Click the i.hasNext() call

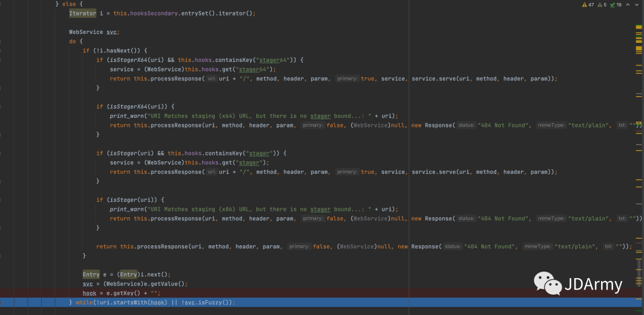119,51
